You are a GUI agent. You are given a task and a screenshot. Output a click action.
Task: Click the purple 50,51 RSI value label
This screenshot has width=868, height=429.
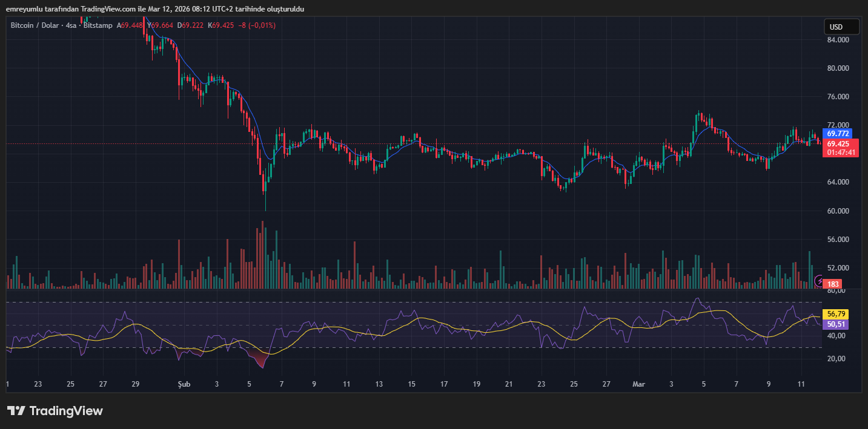(x=836, y=324)
